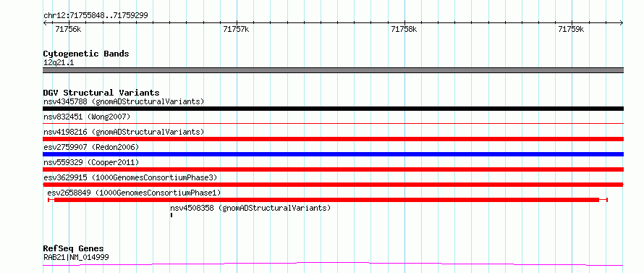
Task: Click the chr12:71755848..71759299 coordinate text
Action: 96,16
